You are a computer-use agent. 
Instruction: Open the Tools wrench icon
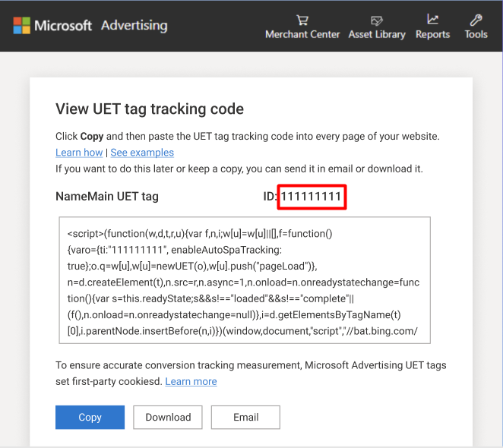(x=476, y=20)
